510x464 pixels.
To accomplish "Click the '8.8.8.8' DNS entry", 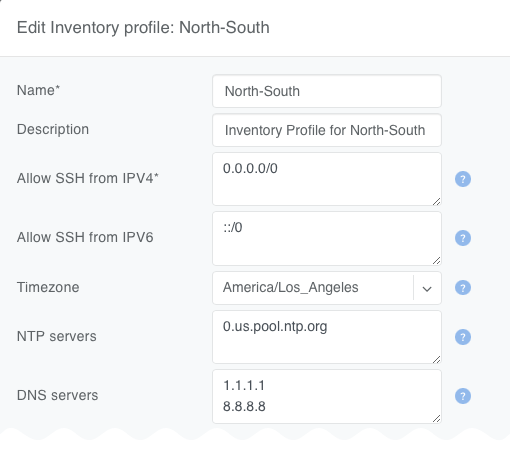I will [244, 406].
